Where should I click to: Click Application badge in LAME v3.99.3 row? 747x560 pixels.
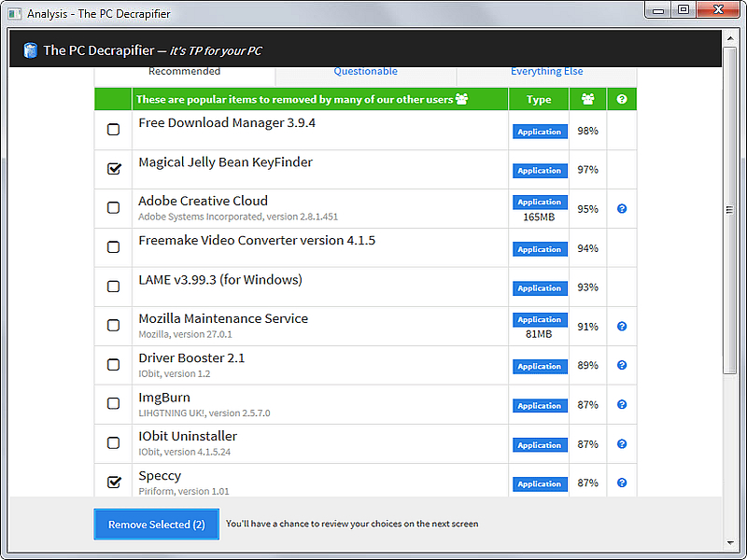540,288
